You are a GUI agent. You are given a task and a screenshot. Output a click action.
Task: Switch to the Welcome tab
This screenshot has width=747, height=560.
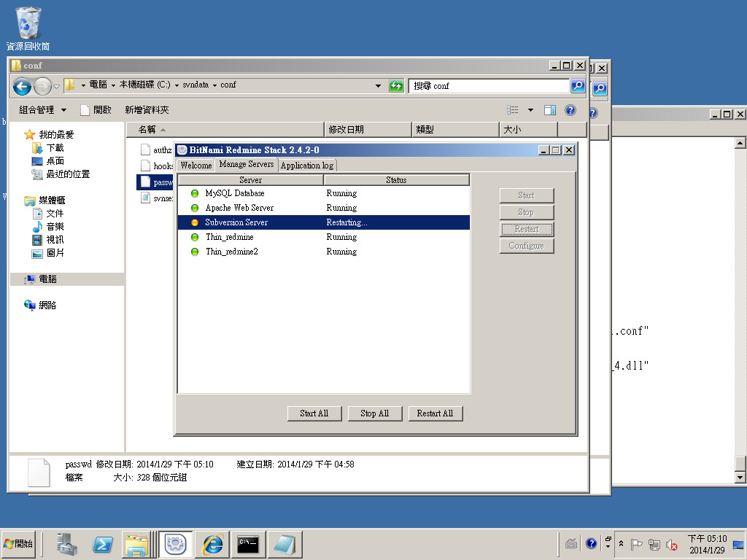(x=196, y=166)
